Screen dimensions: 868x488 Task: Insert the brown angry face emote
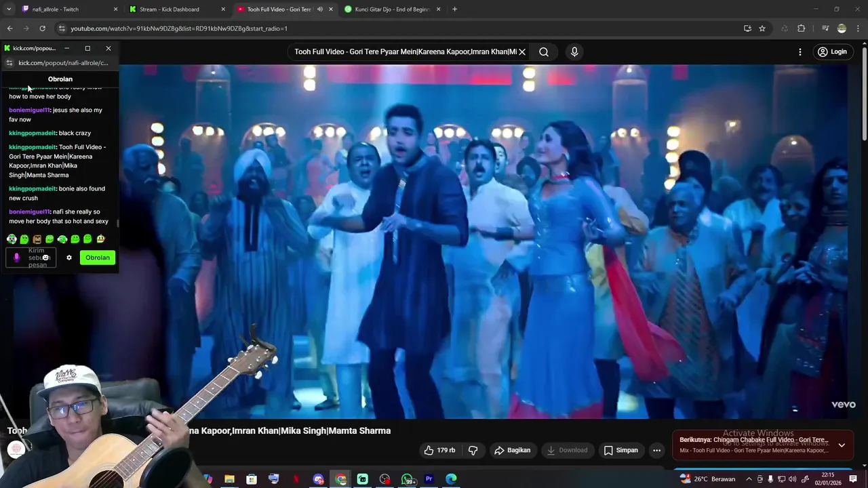click(37, 239)
